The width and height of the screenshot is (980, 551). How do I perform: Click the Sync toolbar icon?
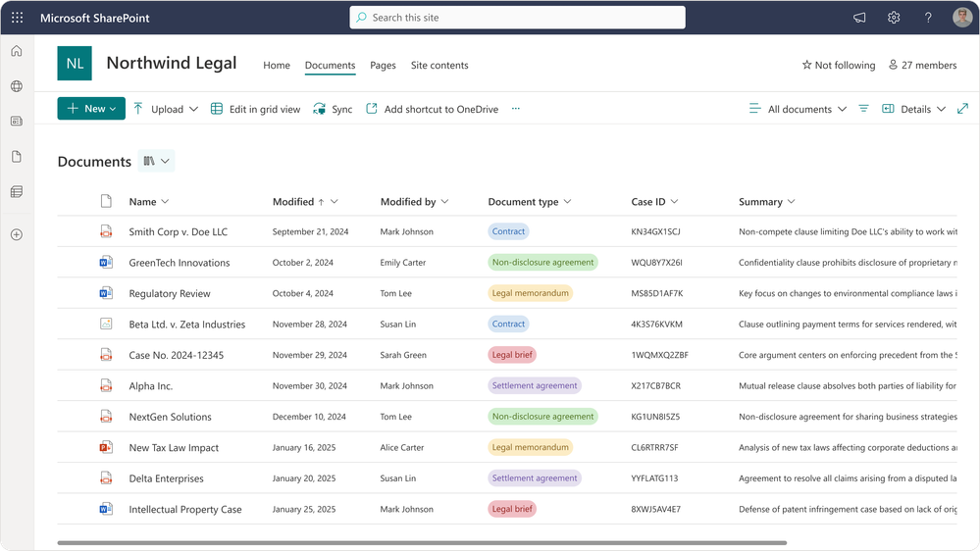point(333,109)
